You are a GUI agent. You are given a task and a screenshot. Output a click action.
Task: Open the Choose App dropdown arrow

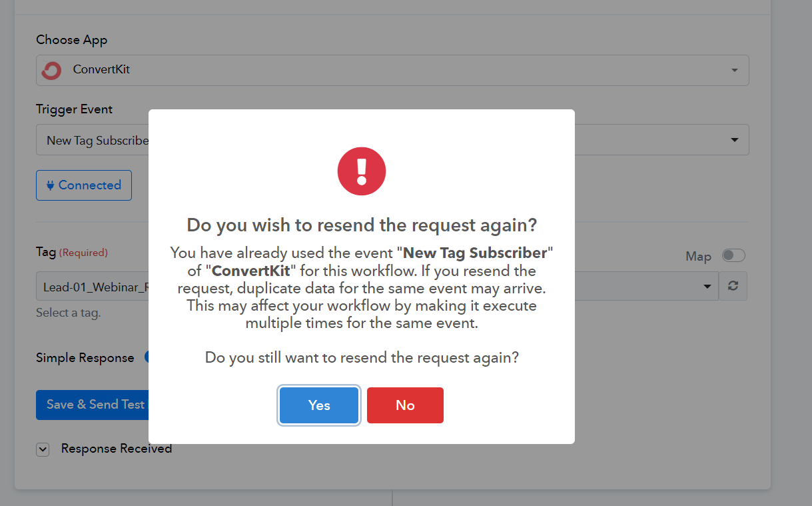[x=734, y=70]
